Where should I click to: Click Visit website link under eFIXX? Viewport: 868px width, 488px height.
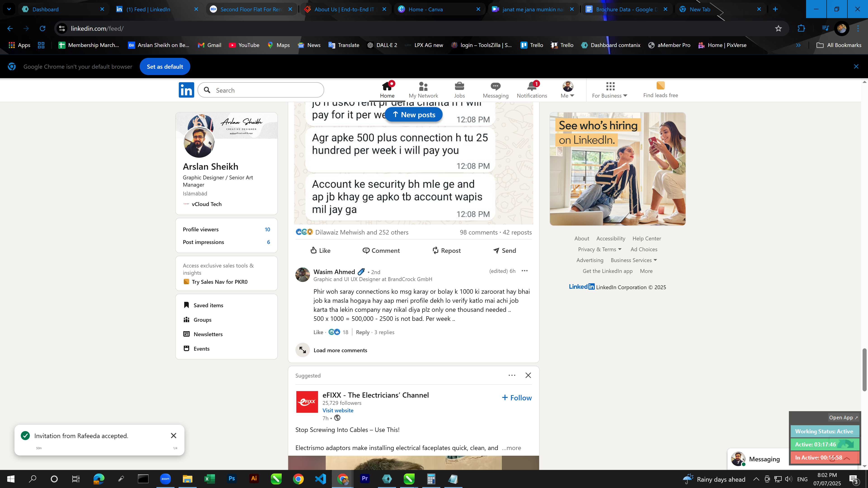click(x=338, y=411)
